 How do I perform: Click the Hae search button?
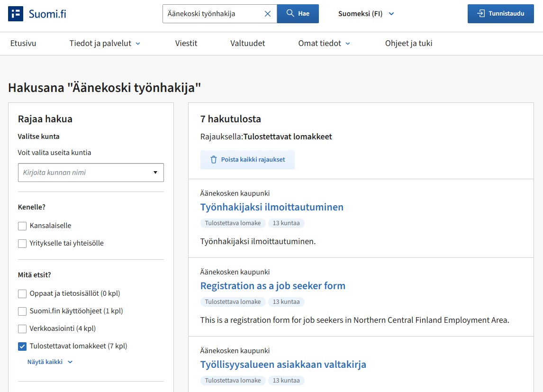click(x=298, y=14)
